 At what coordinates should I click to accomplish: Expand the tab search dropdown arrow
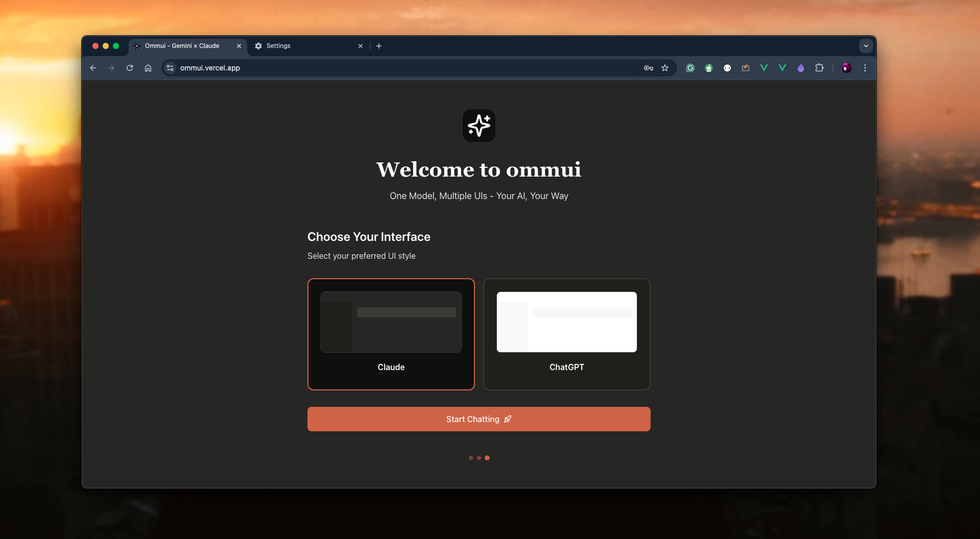pos(866,46)
